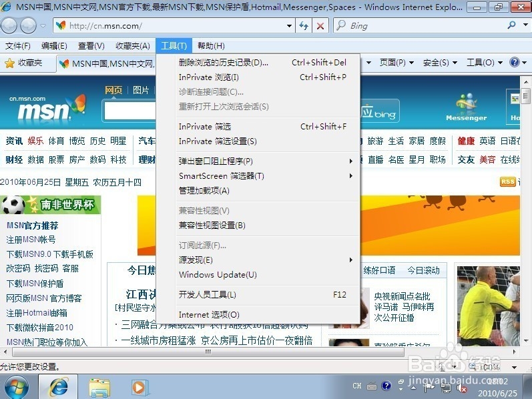
Task: Click the refresh page icon
Action: pyautogui.click(x=304, y=26)
